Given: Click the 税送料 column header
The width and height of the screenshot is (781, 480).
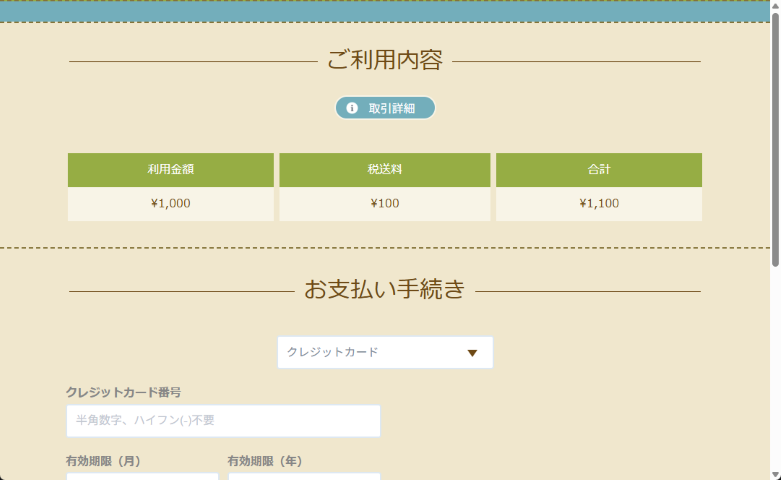Looking at the screenshot, I should click(385, 170).
